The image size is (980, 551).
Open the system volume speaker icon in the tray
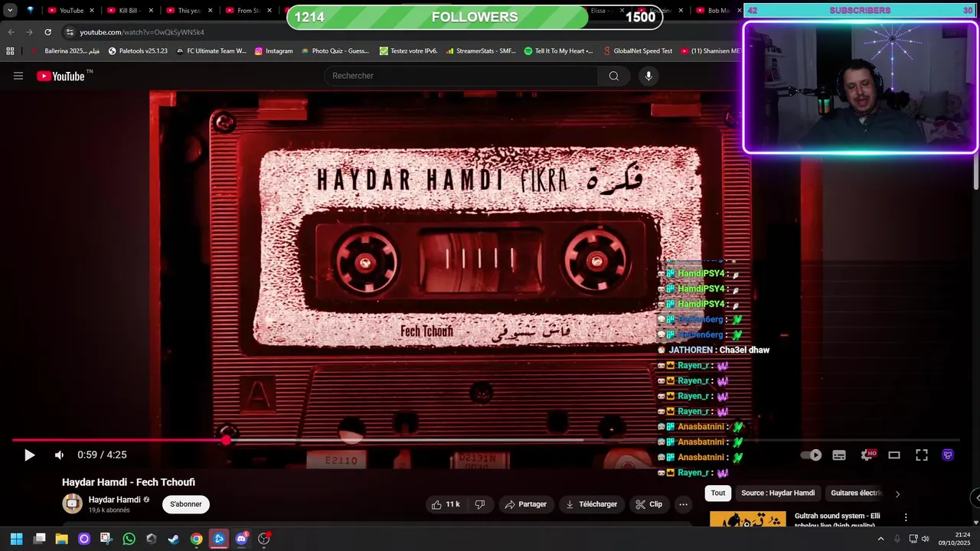coord(926,539)
